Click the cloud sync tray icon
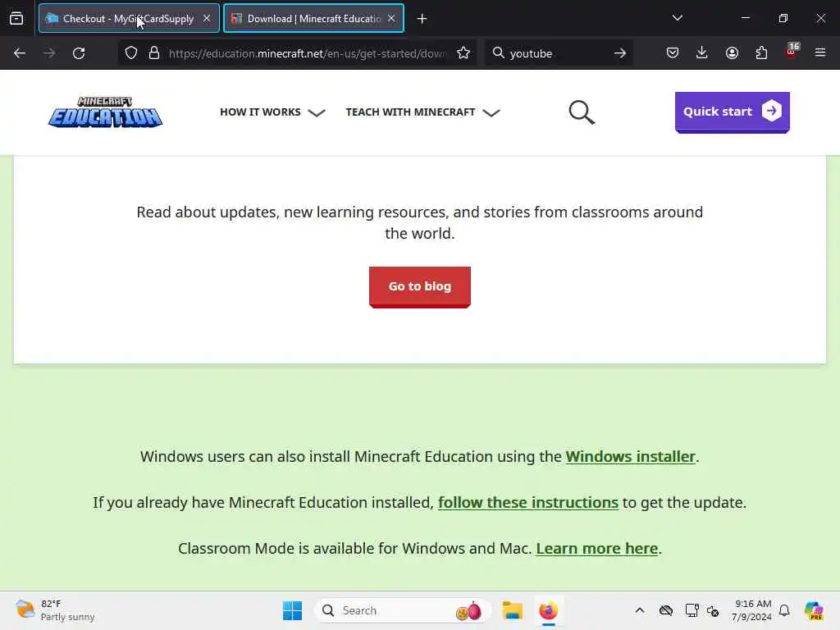The height and width of the screenshot is (630, 840). point(666,610)
